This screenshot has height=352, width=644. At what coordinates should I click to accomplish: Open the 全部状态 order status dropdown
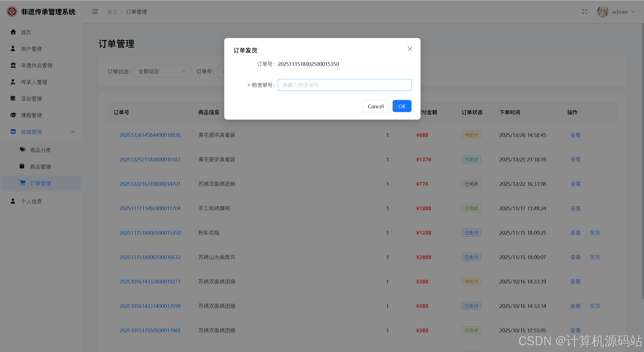[162, 72]
